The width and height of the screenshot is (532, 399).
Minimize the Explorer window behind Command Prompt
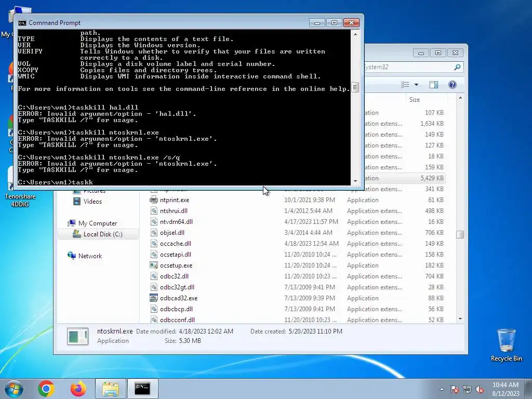(x=421, y=53)
